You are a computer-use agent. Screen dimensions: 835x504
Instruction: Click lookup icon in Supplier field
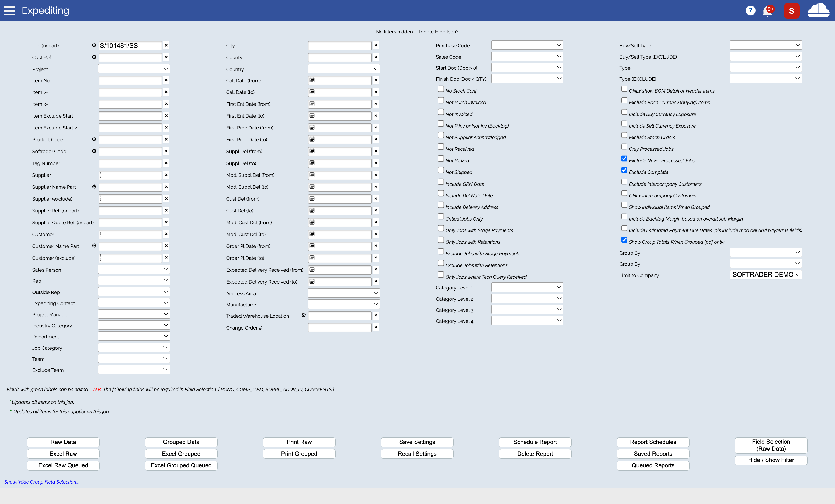[102, 175]
